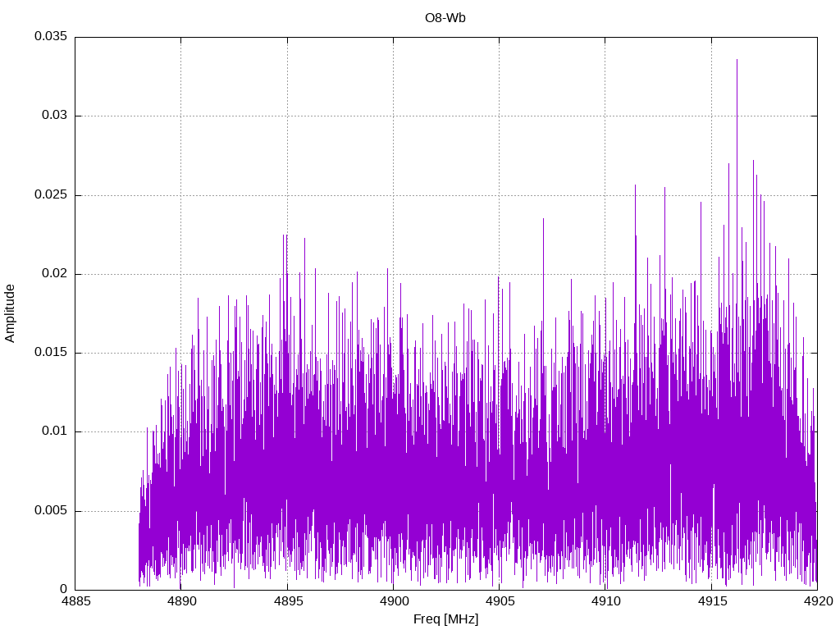Select the 0.035 y-axis tick label

(x=50, y=37)
